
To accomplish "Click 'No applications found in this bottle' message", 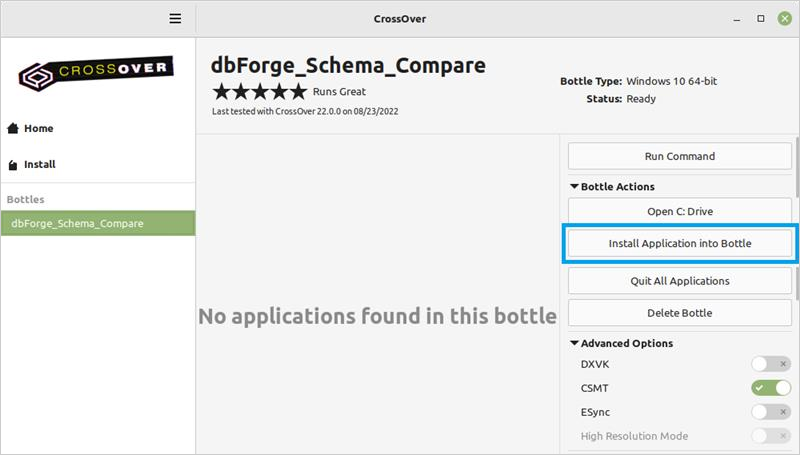I will coord(378,316).
